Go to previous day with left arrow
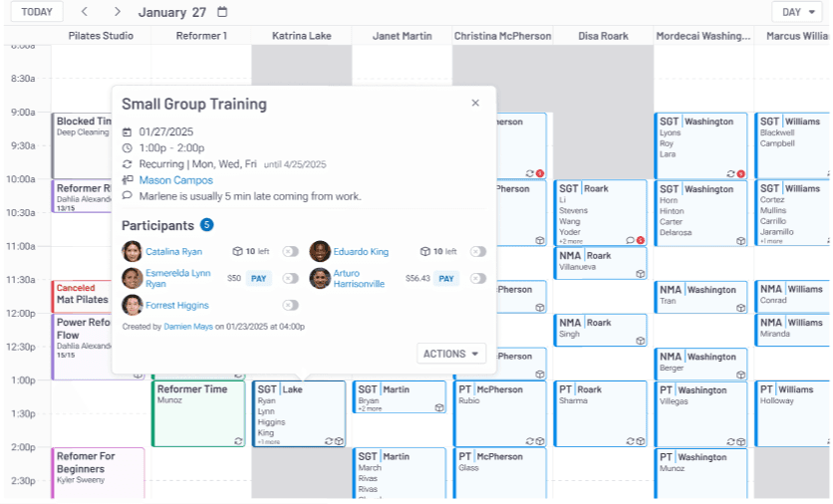The height and width of the screenshot is (504, 833). pyautogui.click(x=84, y=12)
